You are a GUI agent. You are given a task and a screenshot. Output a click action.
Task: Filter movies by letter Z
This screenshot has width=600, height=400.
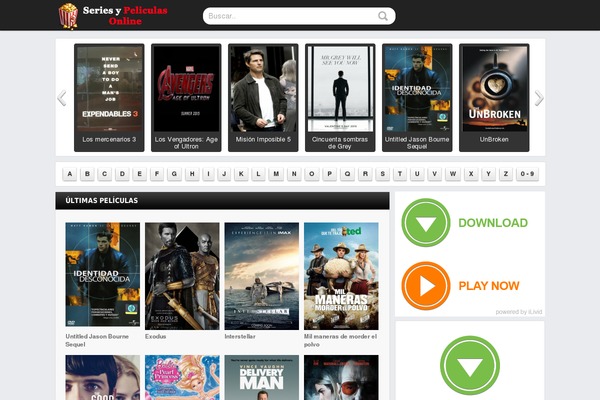pos(505,174)
